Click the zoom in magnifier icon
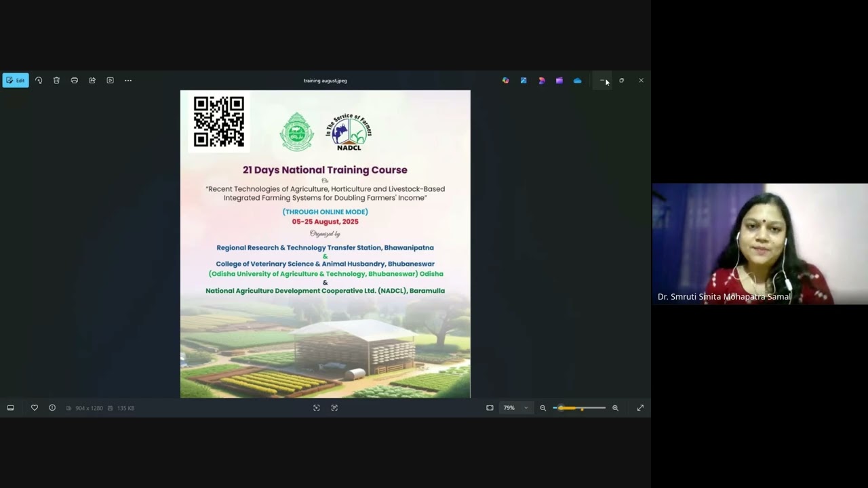This screenshot has width=868, height=488. tap(615, 408)
